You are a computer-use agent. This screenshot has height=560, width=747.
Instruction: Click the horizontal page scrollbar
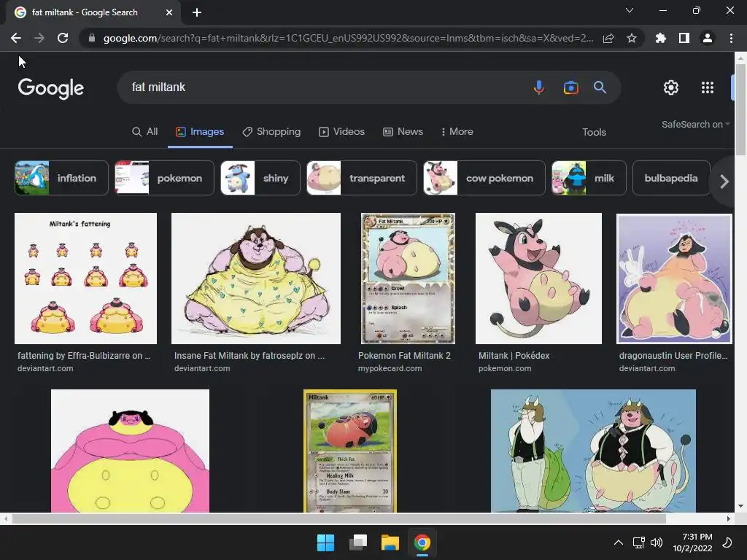coord(338,518)
